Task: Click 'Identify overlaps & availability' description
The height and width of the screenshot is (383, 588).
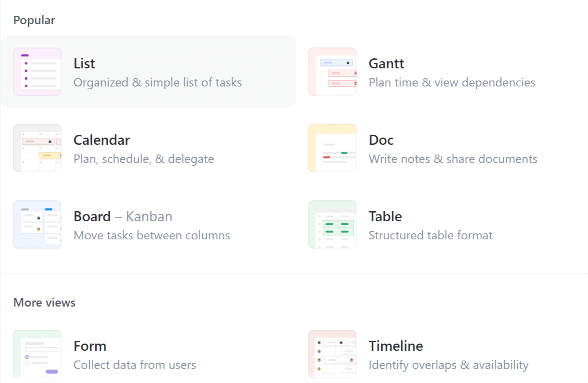Action: (449, 365)
